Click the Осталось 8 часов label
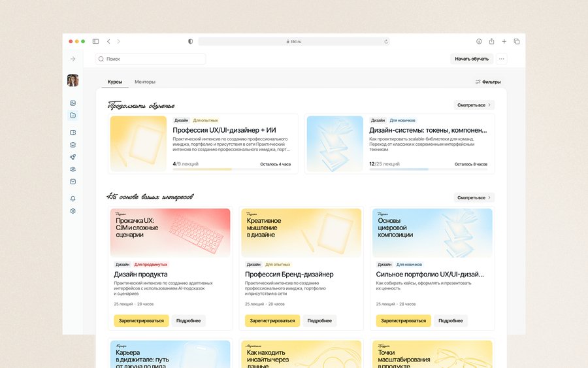This screenshot has width=588, height=368. (471, 164)
